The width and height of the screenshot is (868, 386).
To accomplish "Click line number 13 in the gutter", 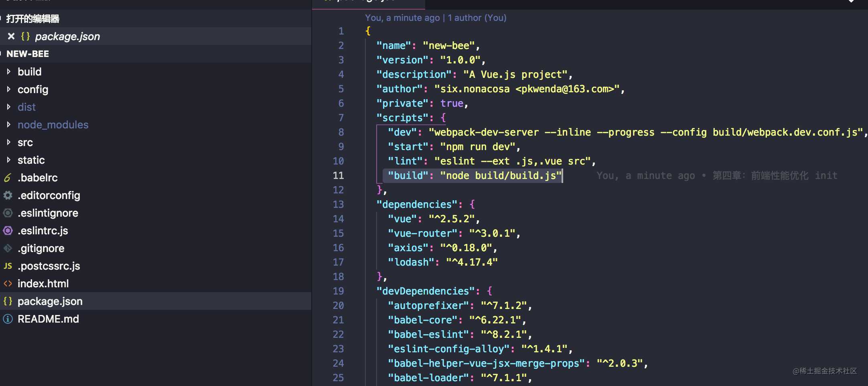I will click(338, 204).
